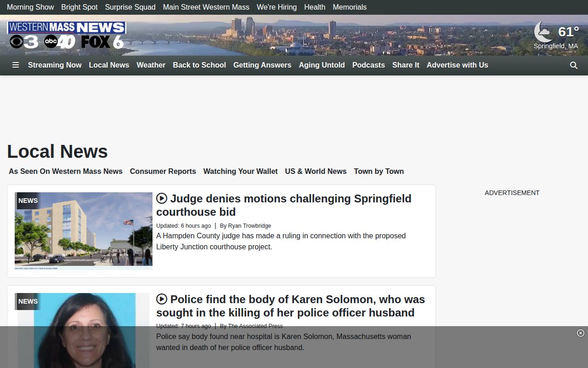Screen dimensions: 588x368
Task: Play video icon on courthouse bid story
Action: click(x=162, y=198)
